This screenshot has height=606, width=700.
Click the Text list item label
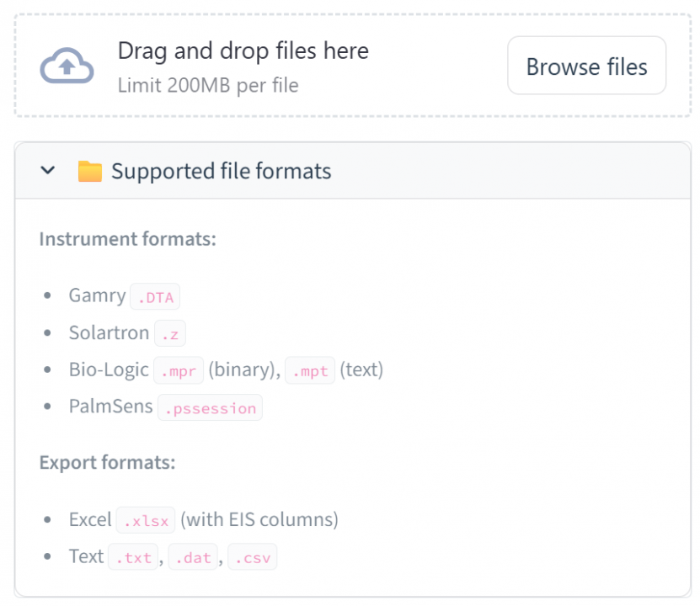click(86, 556)
